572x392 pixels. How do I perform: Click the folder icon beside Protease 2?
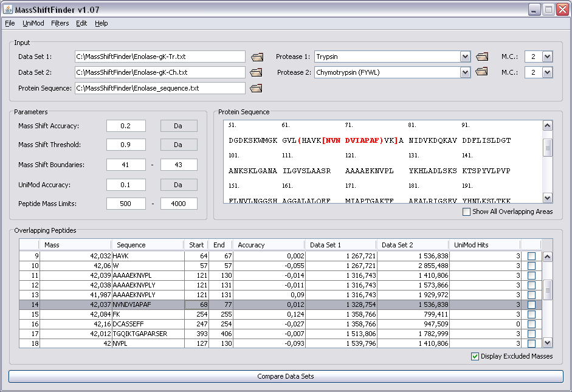coord(482,72)
